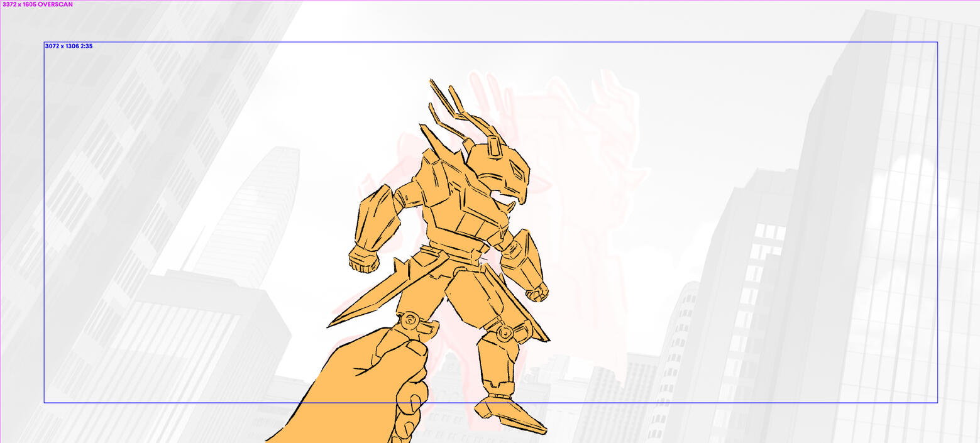Screen dimensions: 980x443
Task: Click the robot's clenched fist on the left
Action: (x=363, y=258)
